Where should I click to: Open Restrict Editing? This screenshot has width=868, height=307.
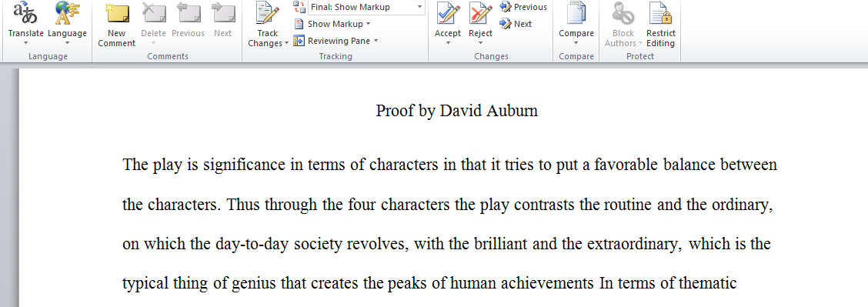point(660,25)
